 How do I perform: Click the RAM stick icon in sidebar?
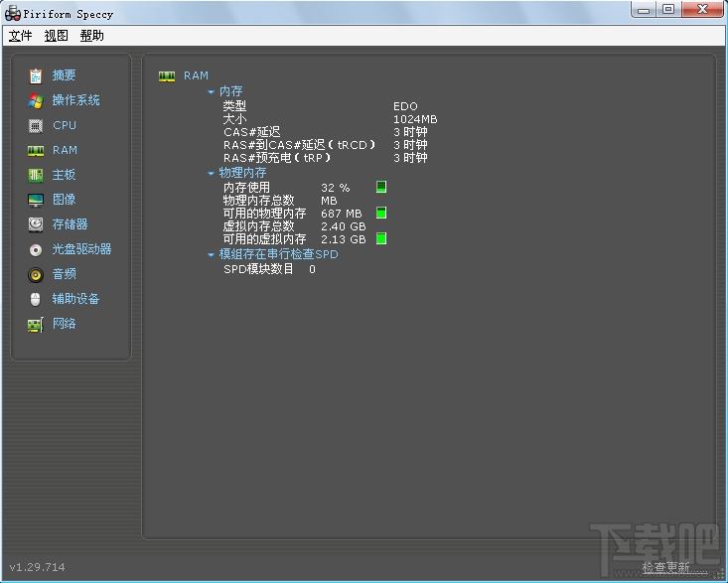point(36,151)
